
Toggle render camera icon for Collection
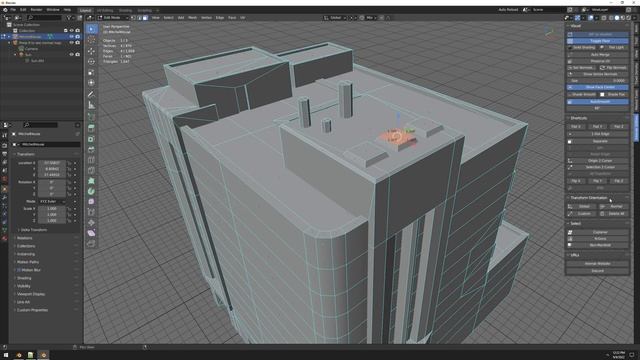click(x=77, y=31)
